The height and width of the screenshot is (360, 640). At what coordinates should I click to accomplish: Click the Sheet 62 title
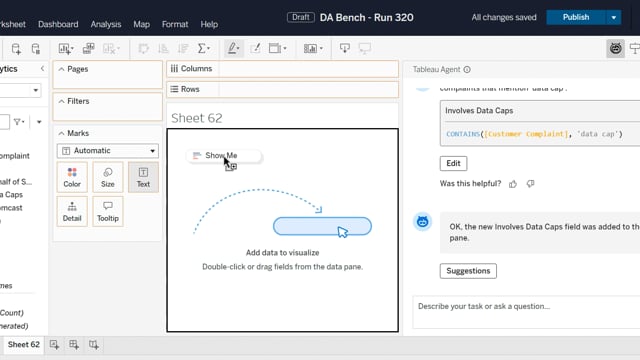(x=197, y=118)
